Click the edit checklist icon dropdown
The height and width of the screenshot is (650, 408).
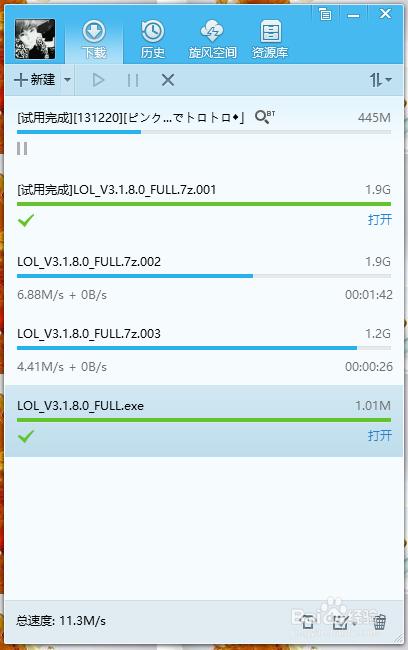click(x=345, y=622)
